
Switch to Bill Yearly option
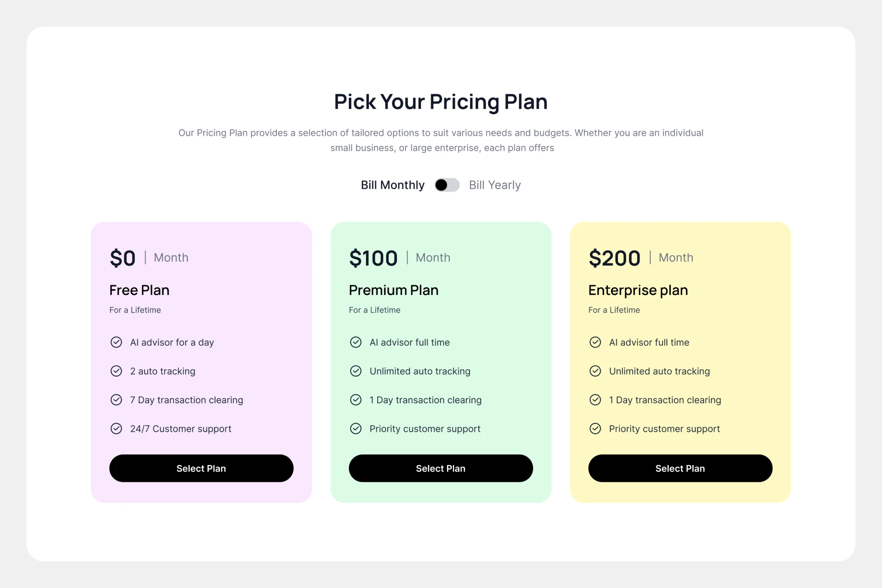[x=494, y=185]
